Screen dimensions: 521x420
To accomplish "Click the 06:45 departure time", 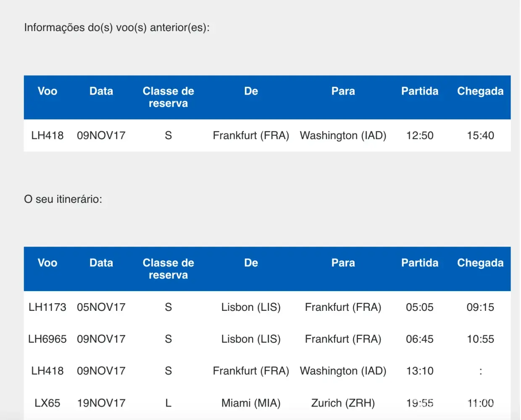I will (x=420, y=339).
